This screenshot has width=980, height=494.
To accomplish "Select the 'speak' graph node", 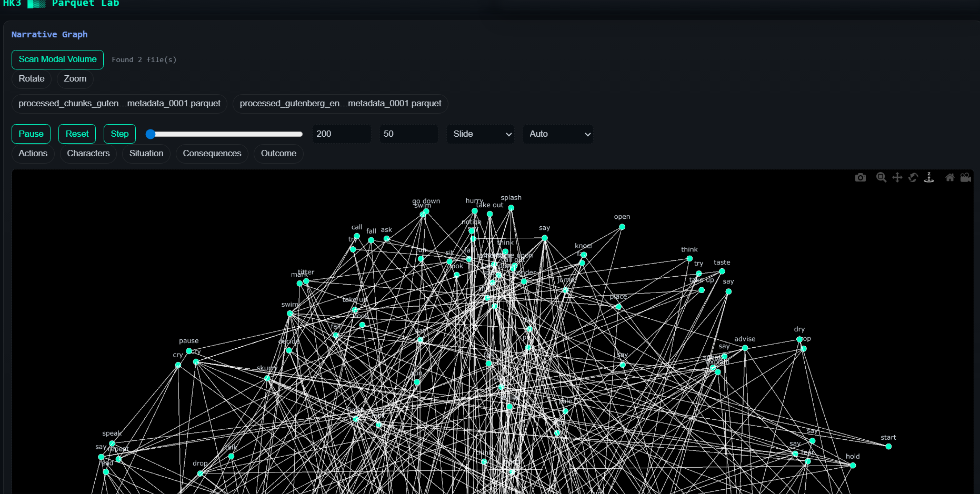I will [112, 443].
